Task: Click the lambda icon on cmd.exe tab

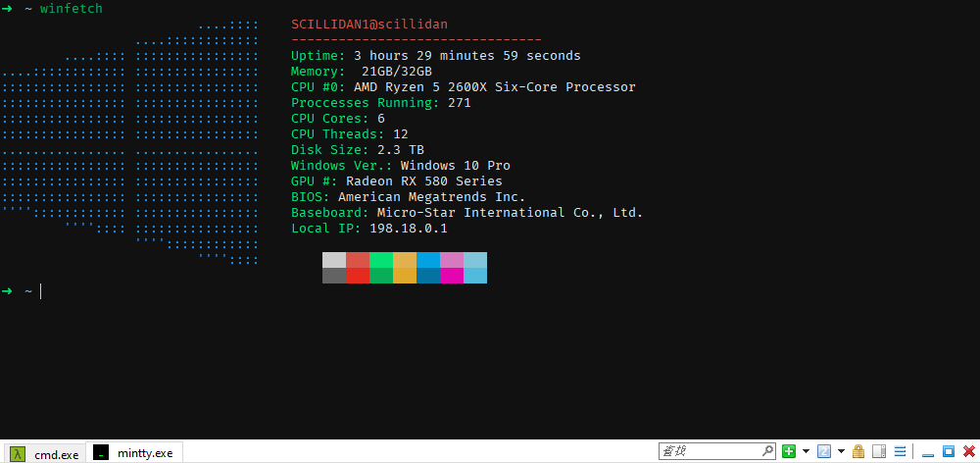Action: point(18,454)
